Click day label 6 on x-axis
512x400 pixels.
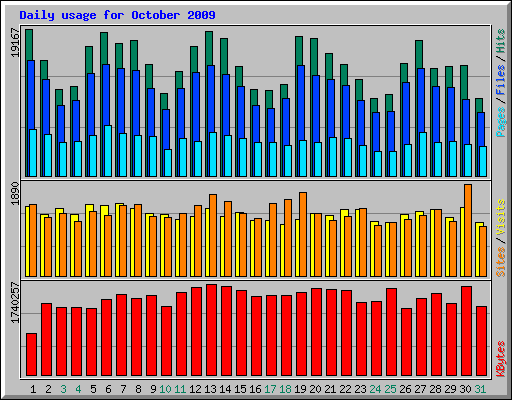[108, 389]
